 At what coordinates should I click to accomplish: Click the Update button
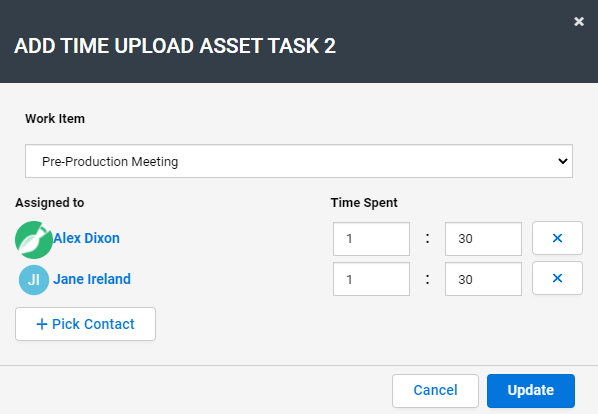point(530,391)
